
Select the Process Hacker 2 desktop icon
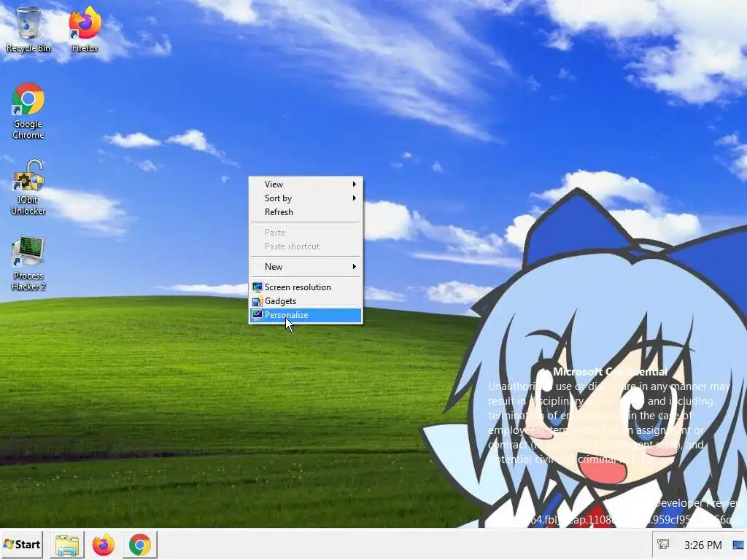(28, 263)
